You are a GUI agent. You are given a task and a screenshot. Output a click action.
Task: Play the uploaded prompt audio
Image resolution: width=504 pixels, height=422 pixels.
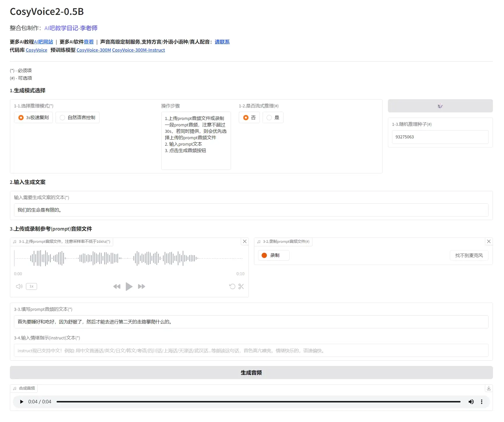coord(129,286)
